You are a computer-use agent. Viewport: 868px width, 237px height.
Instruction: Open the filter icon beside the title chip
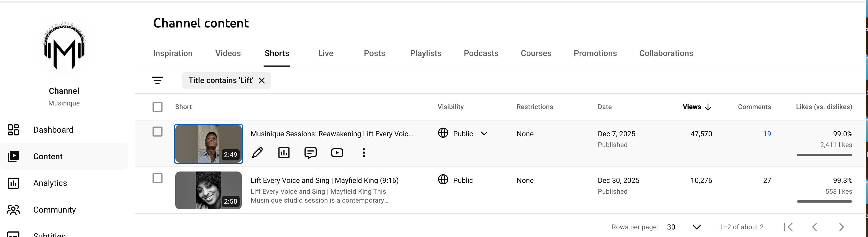[157, 80]
